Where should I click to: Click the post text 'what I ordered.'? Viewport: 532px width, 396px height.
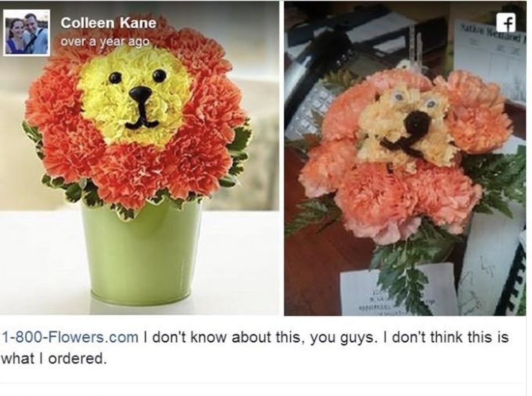click(54, 358)
